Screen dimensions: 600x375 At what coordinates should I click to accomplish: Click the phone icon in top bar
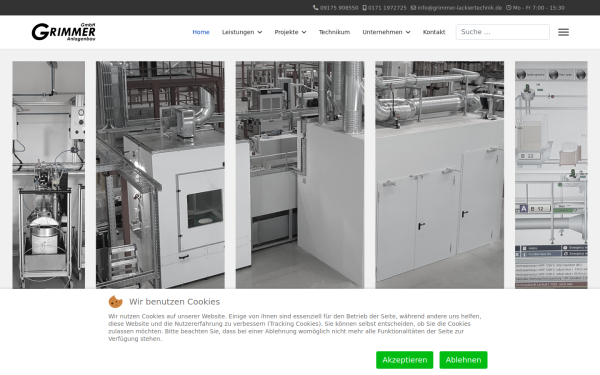(x=315, y=8)
